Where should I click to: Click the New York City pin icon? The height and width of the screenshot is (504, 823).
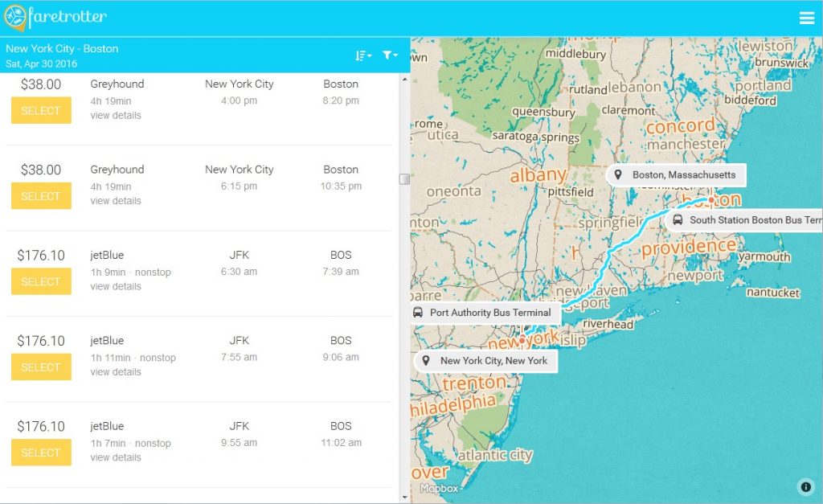[426, 361]
